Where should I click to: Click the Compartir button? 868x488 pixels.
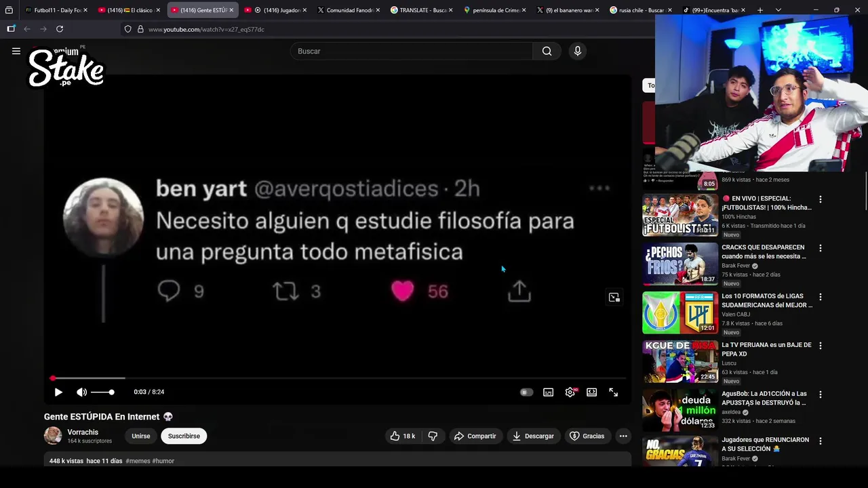tap(475, 436)
